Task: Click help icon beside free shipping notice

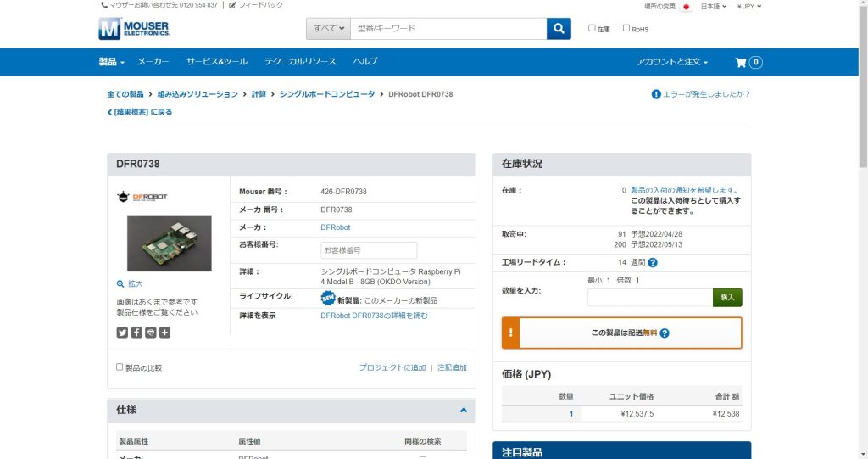Action: (665, 333)
